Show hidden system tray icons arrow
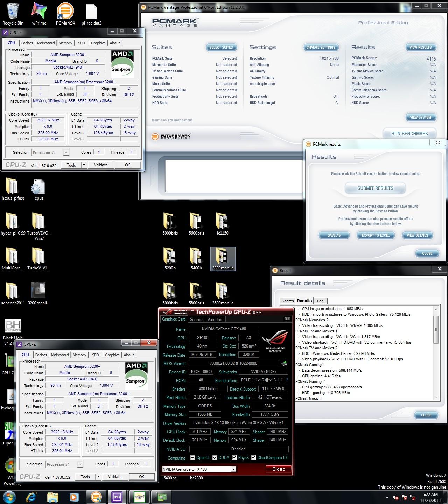Image resolution: width=448 pixels, height=504 pixels. point(387,497)
